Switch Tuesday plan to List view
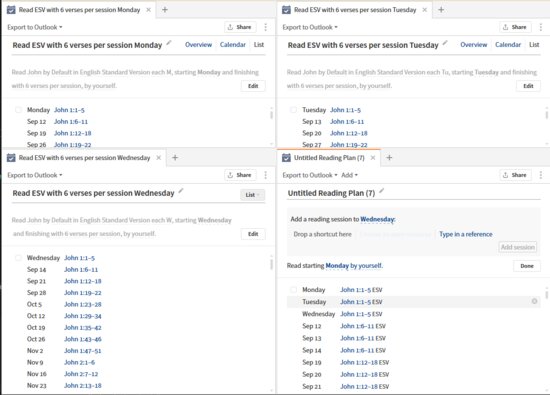This screenshot has height=395, width=550. point(534,45)
